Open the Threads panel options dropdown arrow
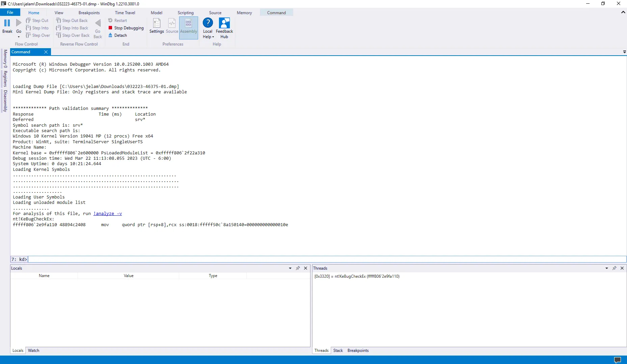The image size is (627, 364). [607, 268]
